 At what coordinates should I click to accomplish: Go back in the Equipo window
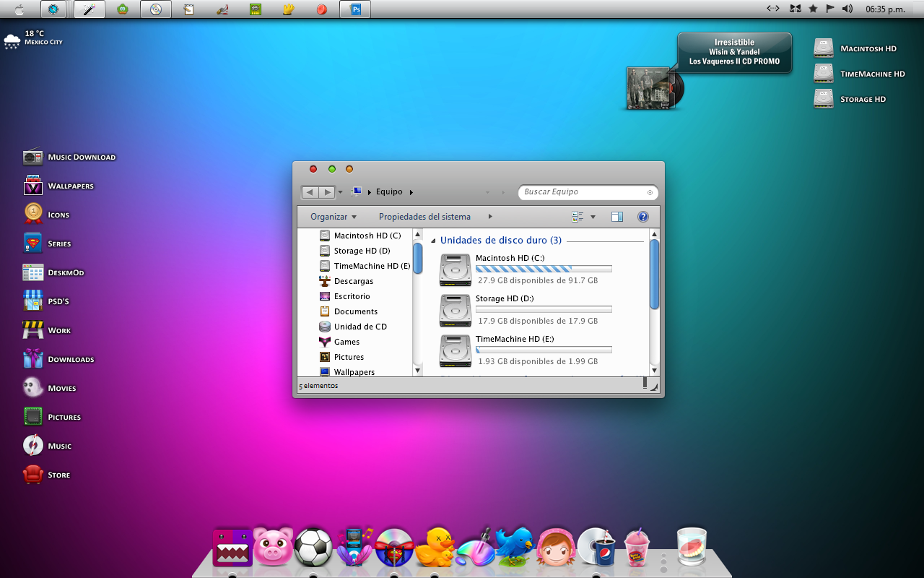(310, 192)
